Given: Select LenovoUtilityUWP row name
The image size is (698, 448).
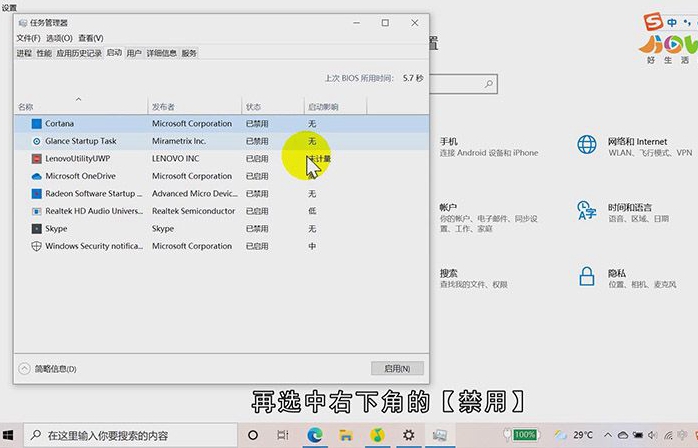Looking at the screenshot, I should [77, 159].
